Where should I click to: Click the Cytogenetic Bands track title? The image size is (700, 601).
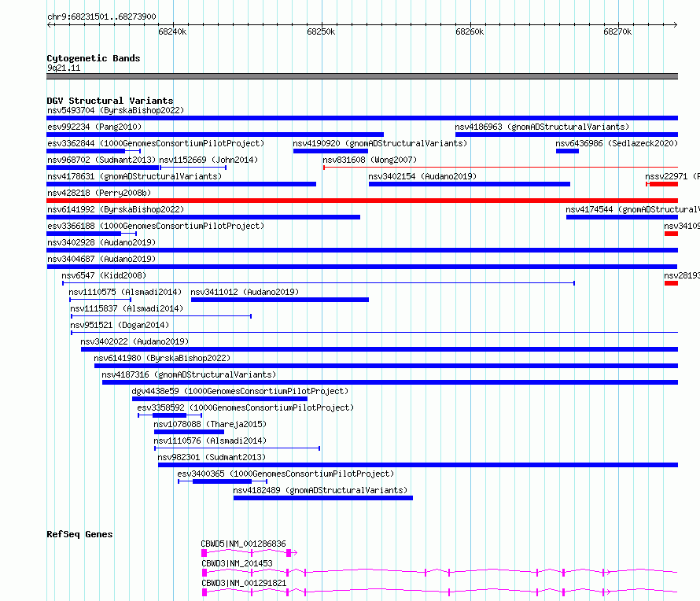pyautogui.click(x=94, y=58)
